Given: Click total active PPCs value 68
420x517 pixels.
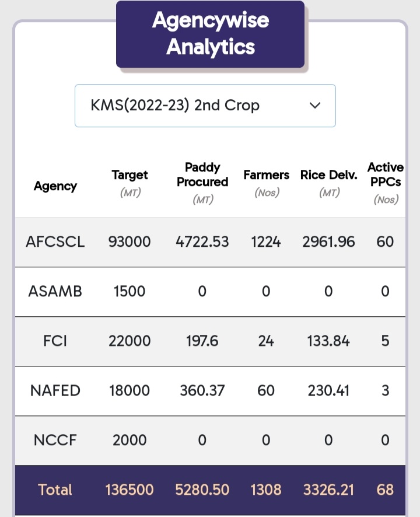Looking at the screenshot, I should [385, 490].
